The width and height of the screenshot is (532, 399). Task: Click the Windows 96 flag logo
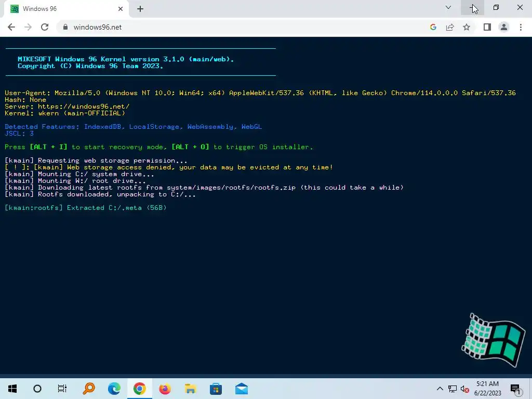coord(494,340)
